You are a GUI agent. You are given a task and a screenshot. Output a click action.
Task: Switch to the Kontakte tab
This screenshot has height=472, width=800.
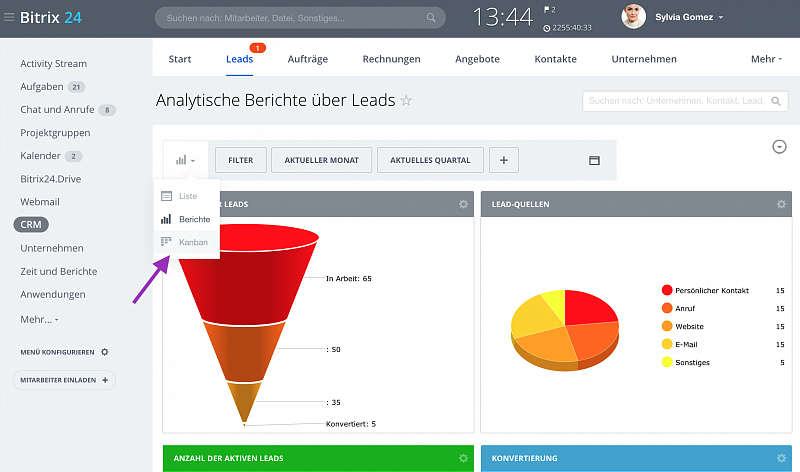point(555,59)
